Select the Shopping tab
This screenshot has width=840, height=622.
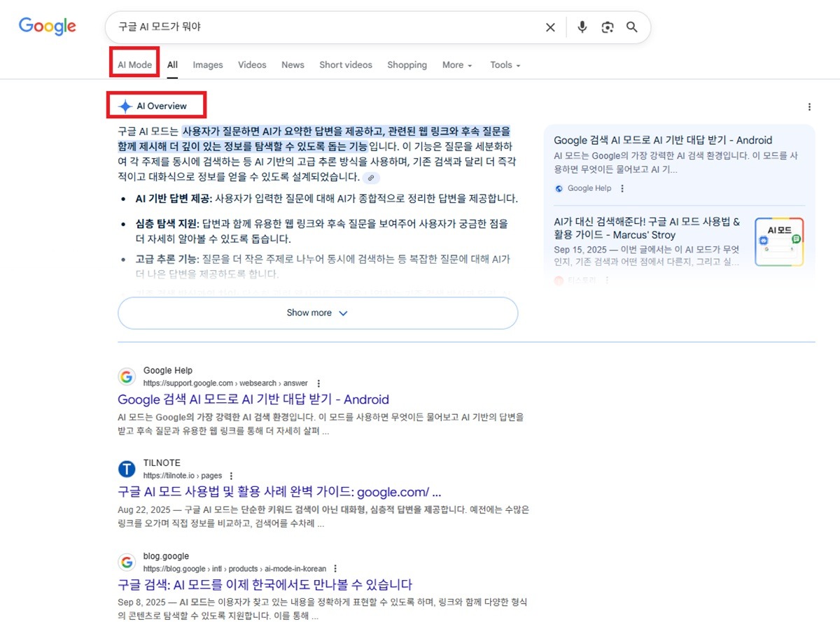(x=407, y=64)
